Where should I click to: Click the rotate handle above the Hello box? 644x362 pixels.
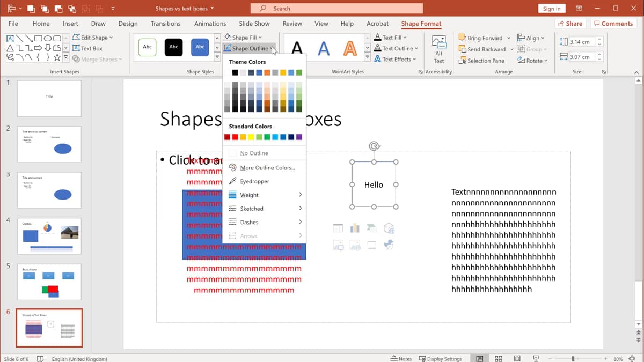click(x=374, y=146)
